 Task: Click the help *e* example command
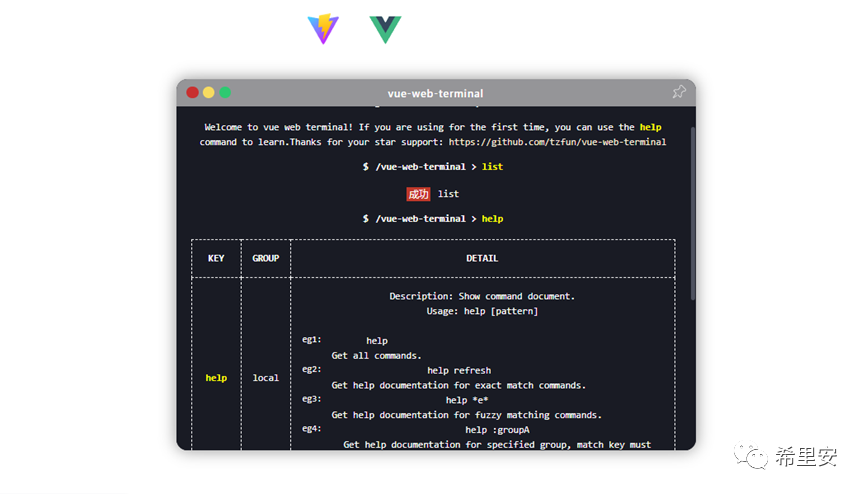tap(467, 400)
